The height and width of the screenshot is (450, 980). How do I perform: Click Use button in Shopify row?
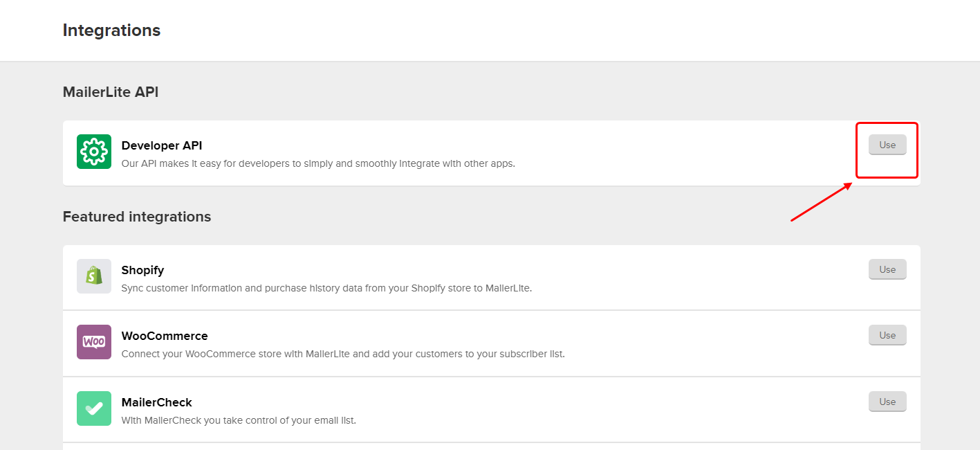tap(887, 269)
